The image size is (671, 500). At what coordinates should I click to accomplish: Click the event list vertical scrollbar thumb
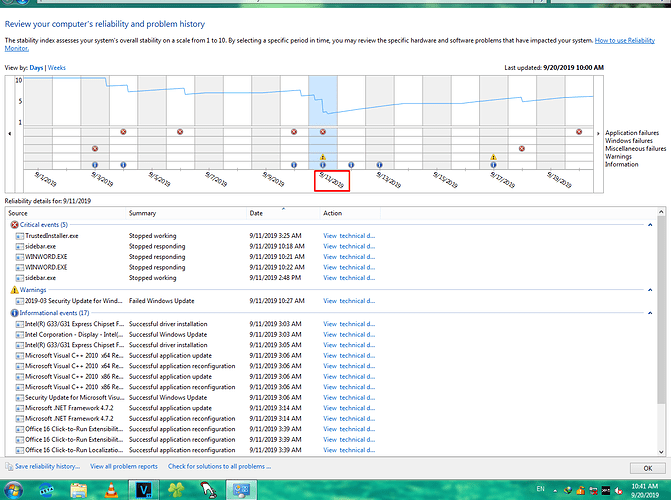(x=662, y=310)
